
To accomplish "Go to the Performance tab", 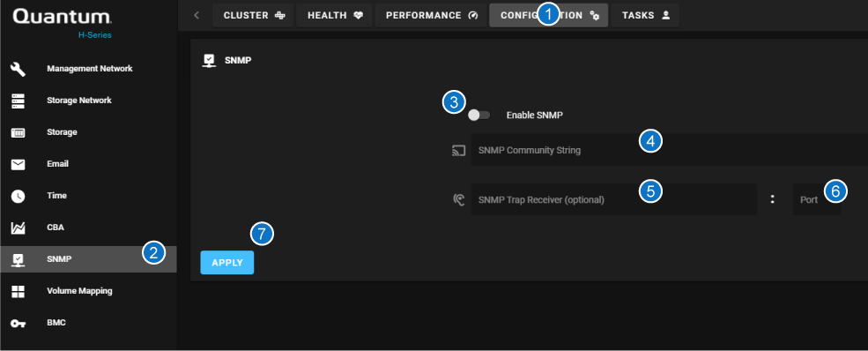I will pos(431,16).
